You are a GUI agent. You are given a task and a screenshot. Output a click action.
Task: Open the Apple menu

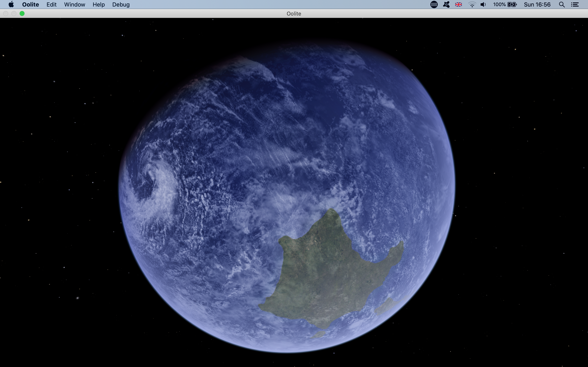(11, 4)
